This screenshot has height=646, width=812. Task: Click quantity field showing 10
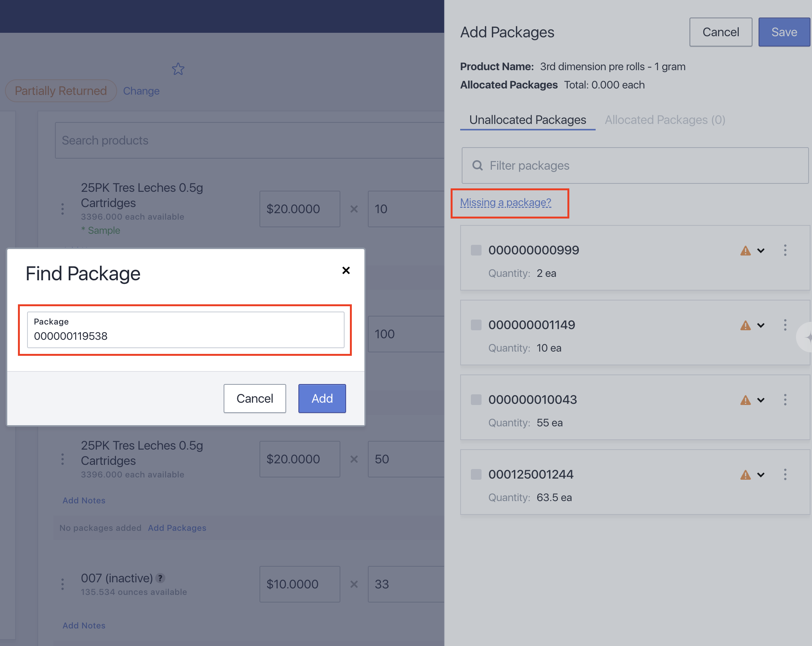pos(406,209)
